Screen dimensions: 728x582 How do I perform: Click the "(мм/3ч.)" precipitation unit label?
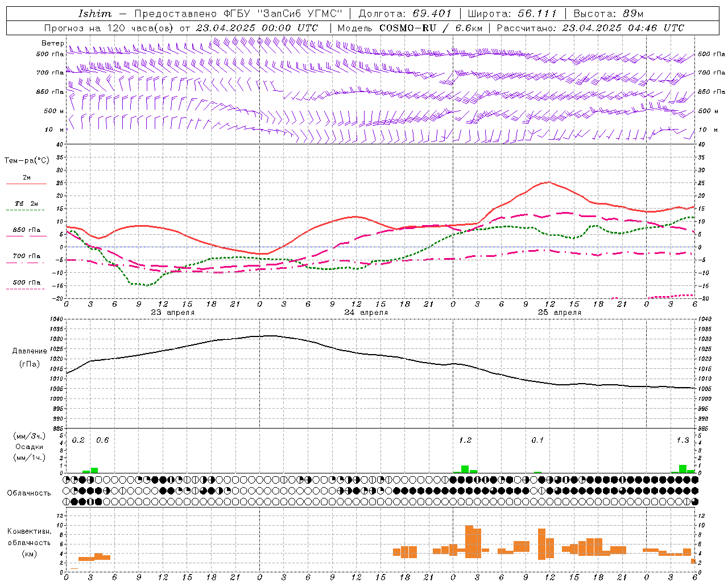tap(29, 436)
